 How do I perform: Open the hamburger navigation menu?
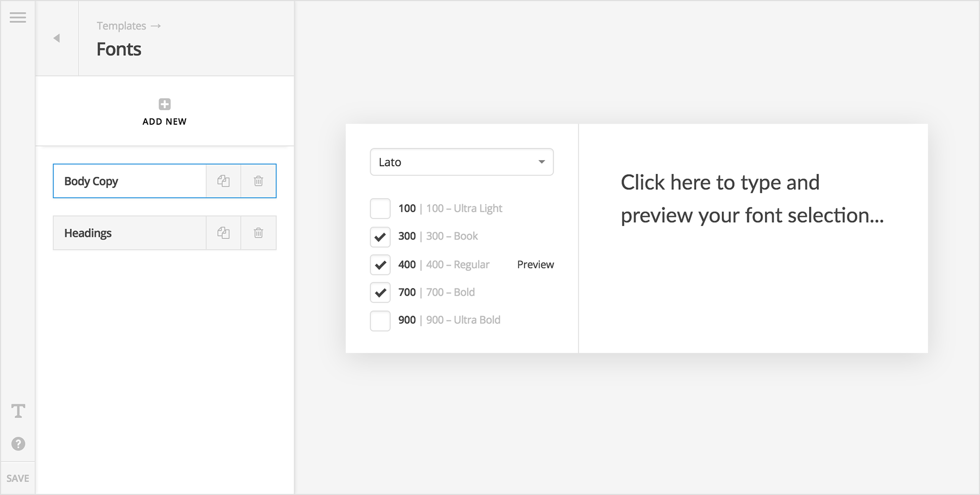point(18,17)
